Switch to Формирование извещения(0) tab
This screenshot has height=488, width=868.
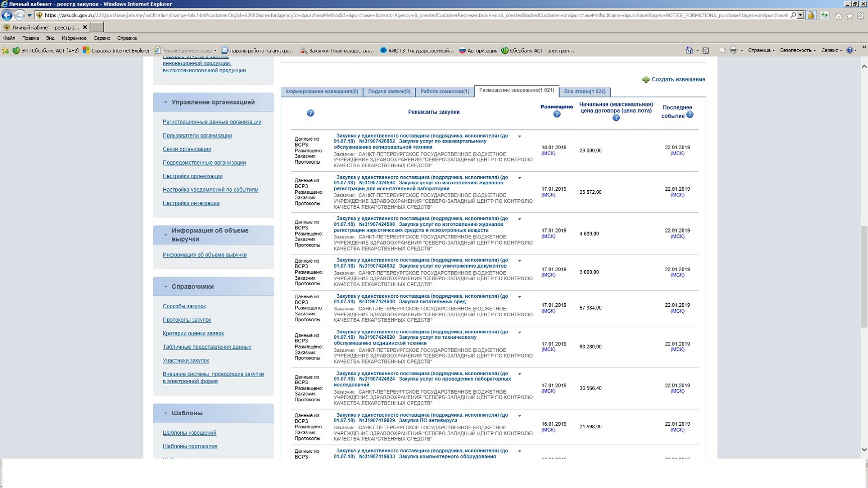(322, 91)
